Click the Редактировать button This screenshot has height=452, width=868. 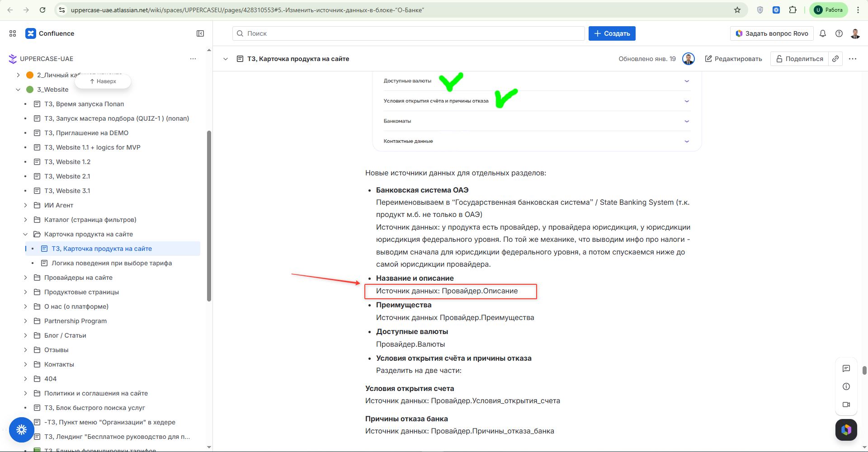733,59
